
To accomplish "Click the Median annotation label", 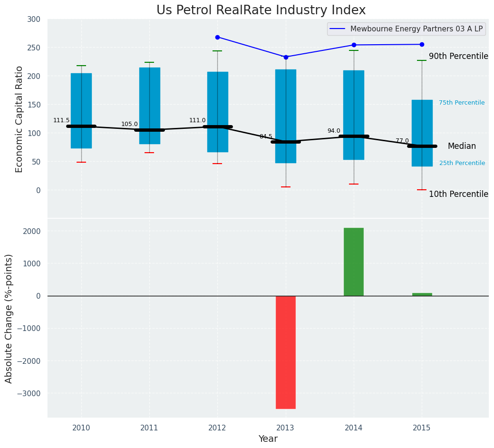I will click(x=462, y=146).
